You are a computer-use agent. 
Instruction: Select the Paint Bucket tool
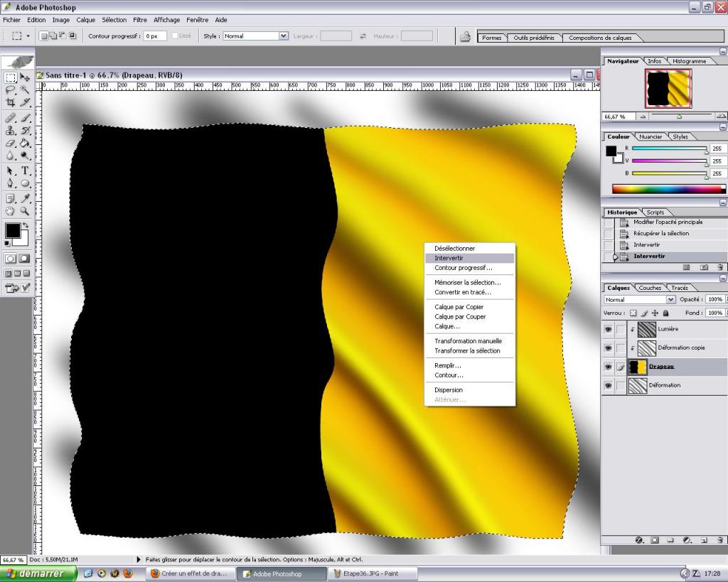[x=25, y=143]
